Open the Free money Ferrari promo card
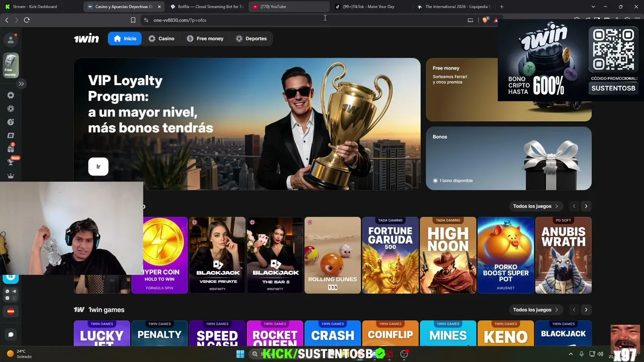The height and width of the screenshot is (362, 644). tap(509, 90)
